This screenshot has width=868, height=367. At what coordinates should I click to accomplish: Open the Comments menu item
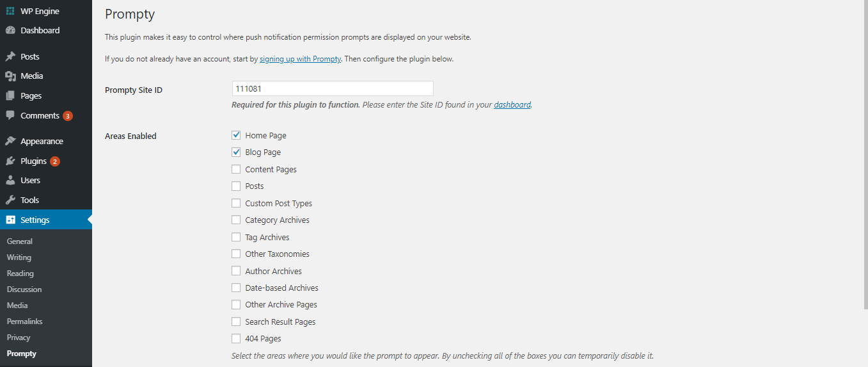pos(46,115)
